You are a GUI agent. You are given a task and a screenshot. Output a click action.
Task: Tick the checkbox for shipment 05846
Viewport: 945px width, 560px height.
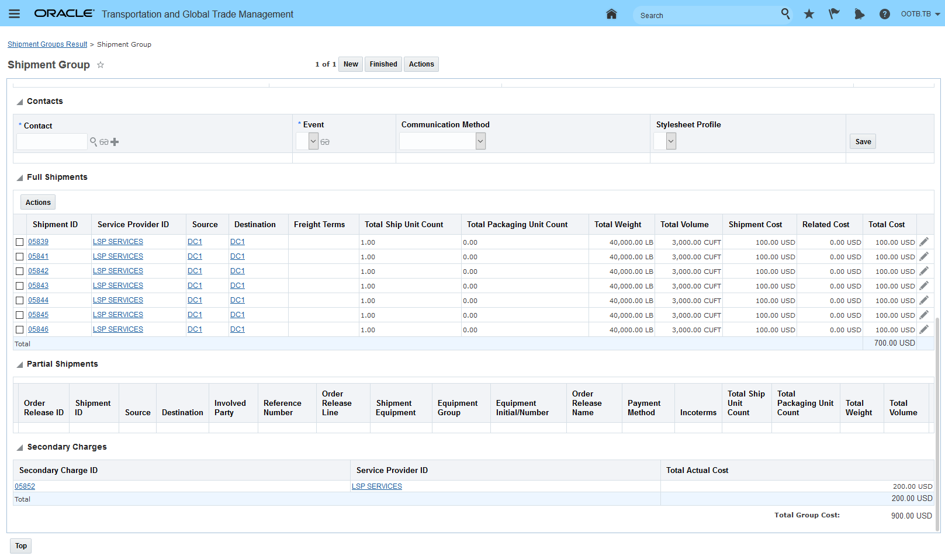(20, 329)
